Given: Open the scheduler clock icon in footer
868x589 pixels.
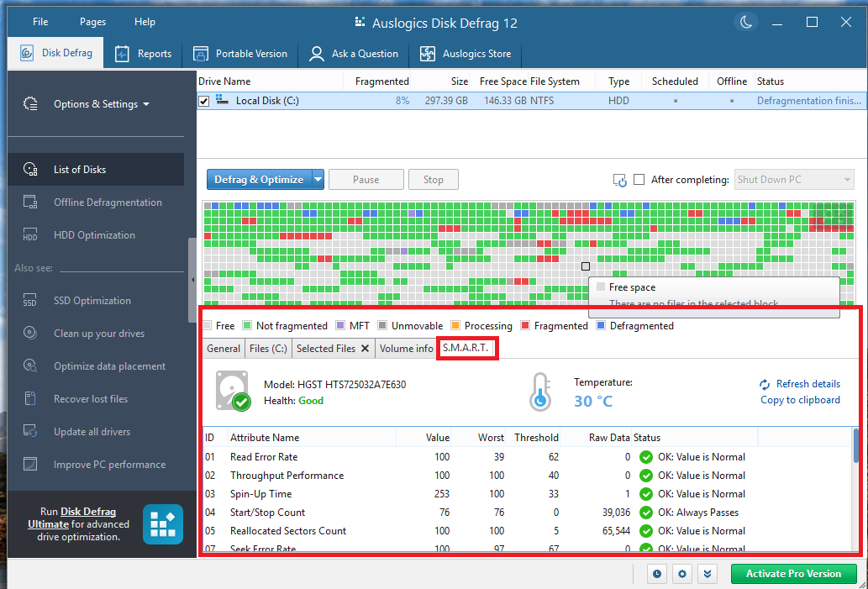Looking at the screenshot, I should point(656,574).
